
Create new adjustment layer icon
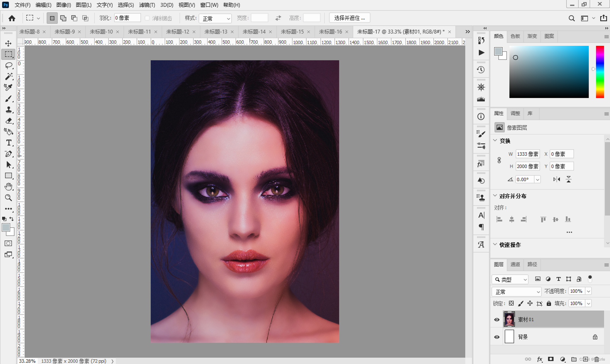pyautogui.click(x=562, y=359)
